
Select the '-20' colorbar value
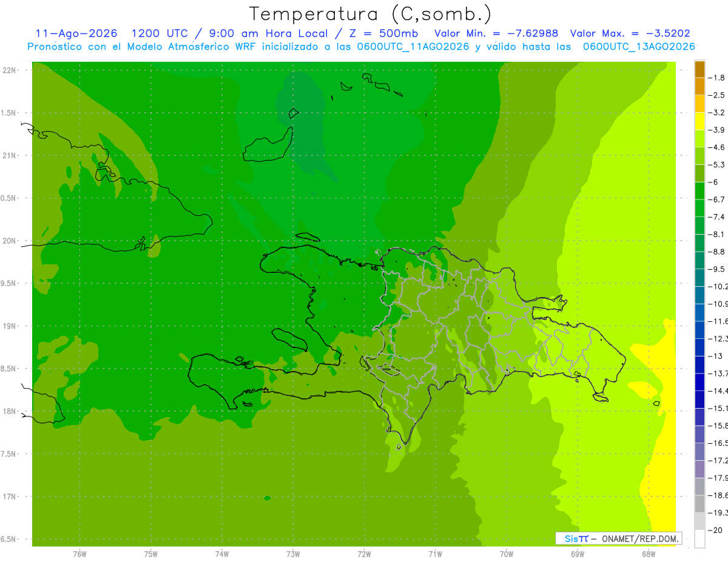coord(715,530)
